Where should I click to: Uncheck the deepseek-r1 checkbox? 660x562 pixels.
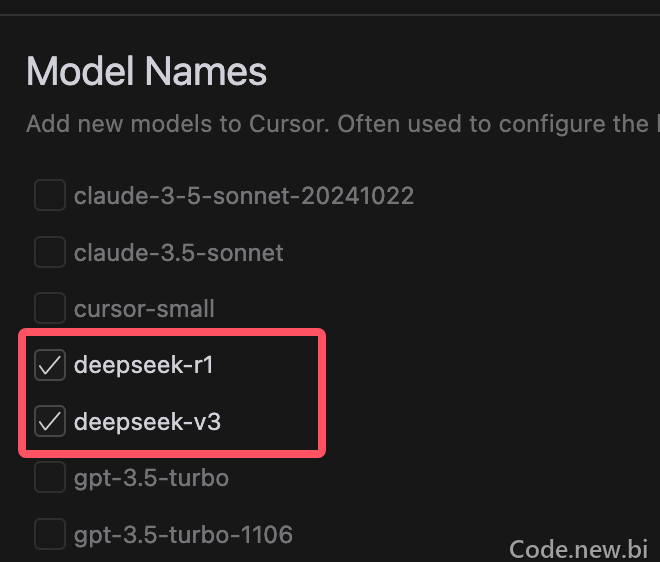click(50, 365)
